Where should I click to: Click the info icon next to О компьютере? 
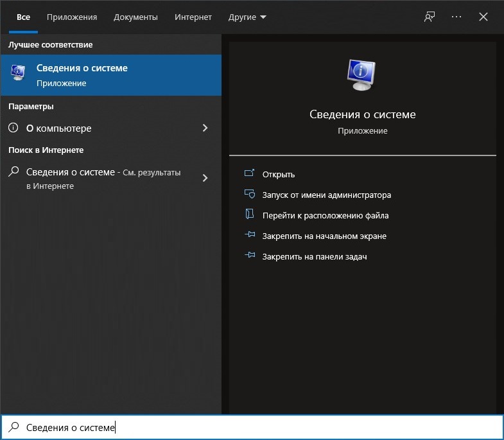click(x=13, y=128)
